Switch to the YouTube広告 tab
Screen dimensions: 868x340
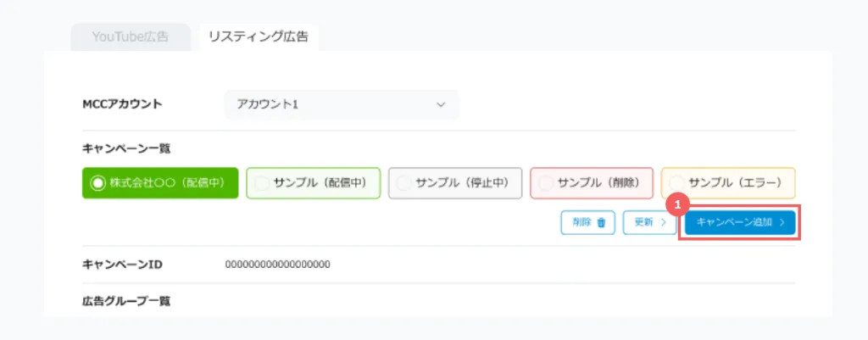click(x=130, y=37)
